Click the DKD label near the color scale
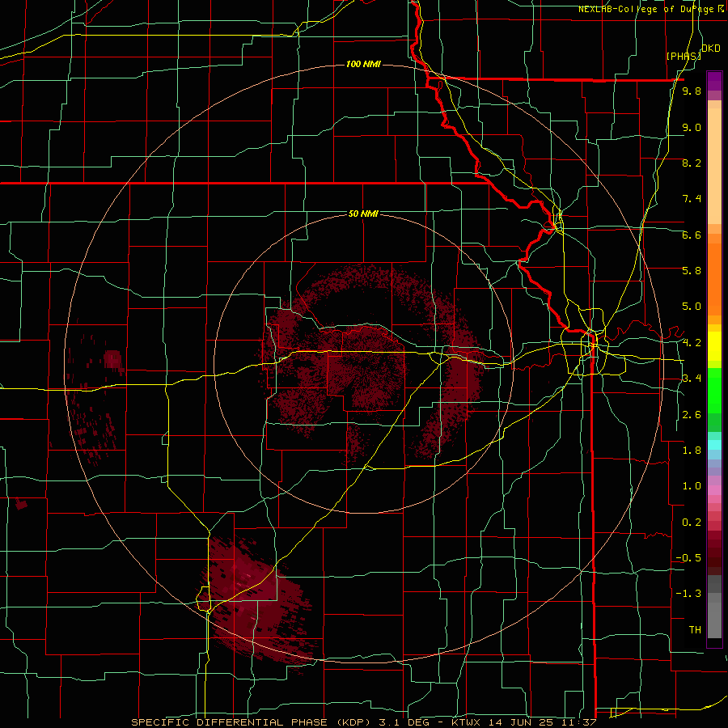728x728 pixels. (x=711, y=49)
